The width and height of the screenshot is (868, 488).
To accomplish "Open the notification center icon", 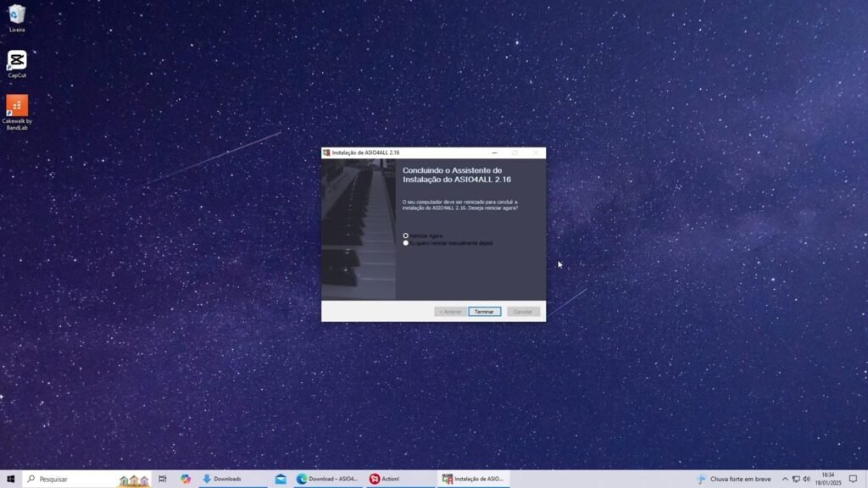I will pyautogui.click(x=853, y=480).
